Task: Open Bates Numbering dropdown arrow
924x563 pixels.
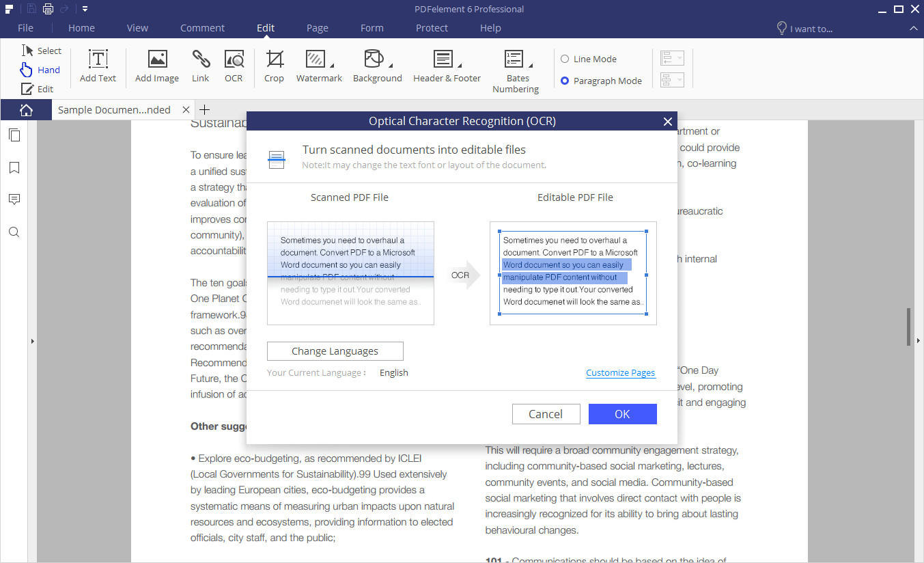Action: 530,66
